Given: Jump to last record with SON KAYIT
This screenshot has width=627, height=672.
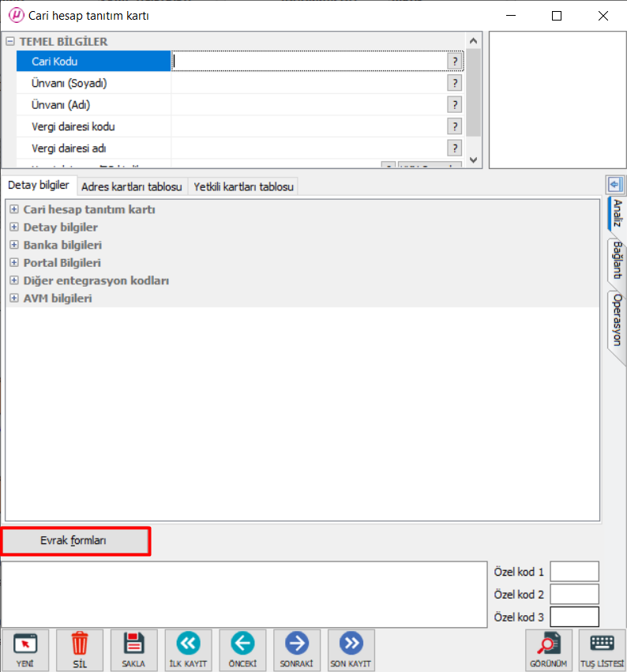Looking at the screenshot, I should tap(351, 650).
